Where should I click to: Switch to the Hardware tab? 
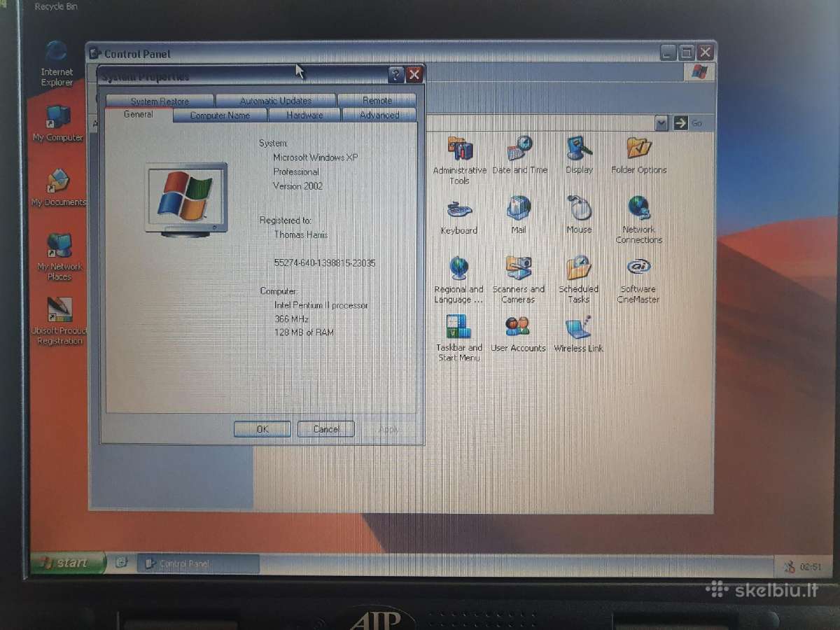[x=304, y=115]
